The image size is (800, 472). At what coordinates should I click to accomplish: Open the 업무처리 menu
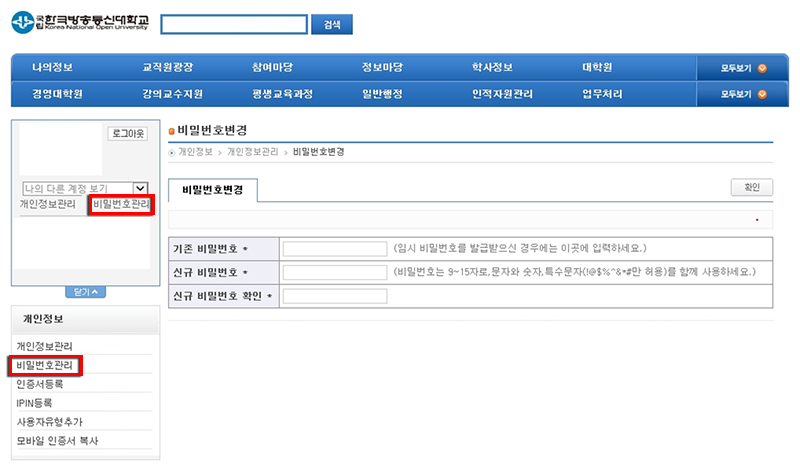click(602, 94)
